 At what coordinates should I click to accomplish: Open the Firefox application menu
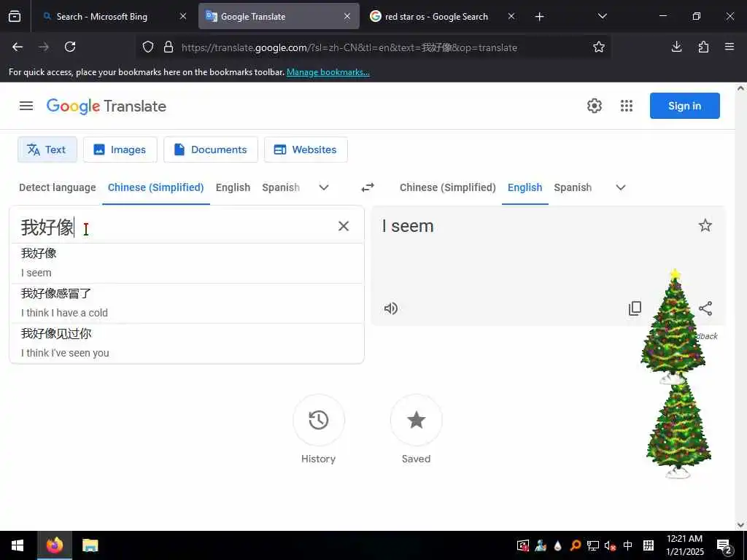click(729, 47)
